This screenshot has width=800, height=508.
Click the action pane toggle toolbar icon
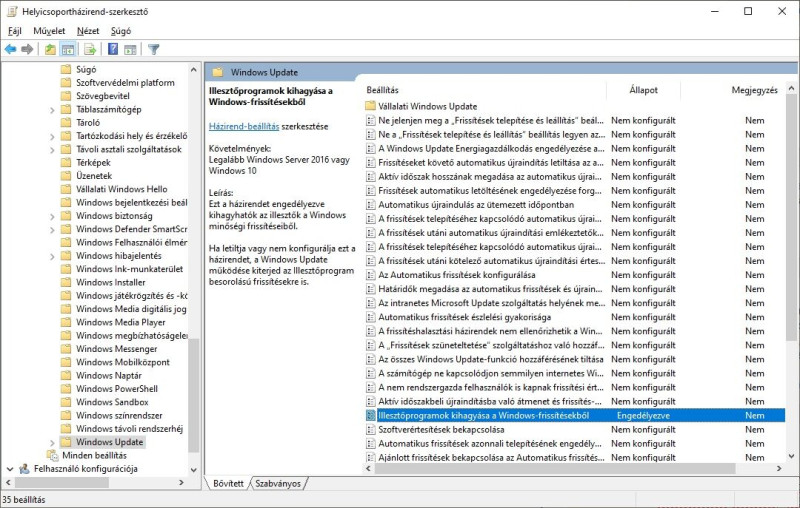131,49
